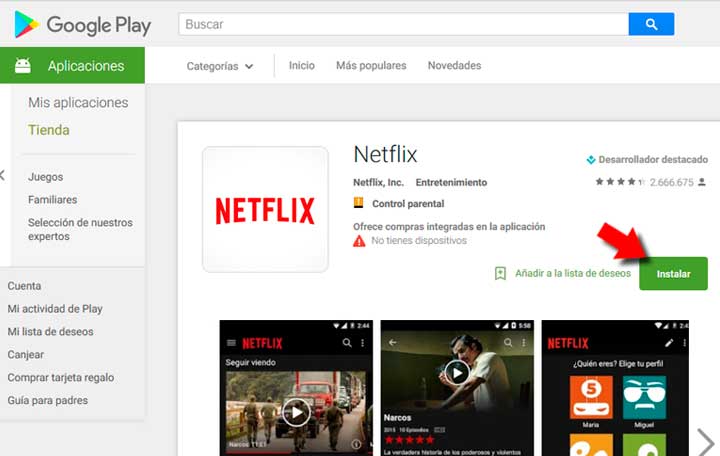Click the play button on the Narcos screenshot

[457, 373]
